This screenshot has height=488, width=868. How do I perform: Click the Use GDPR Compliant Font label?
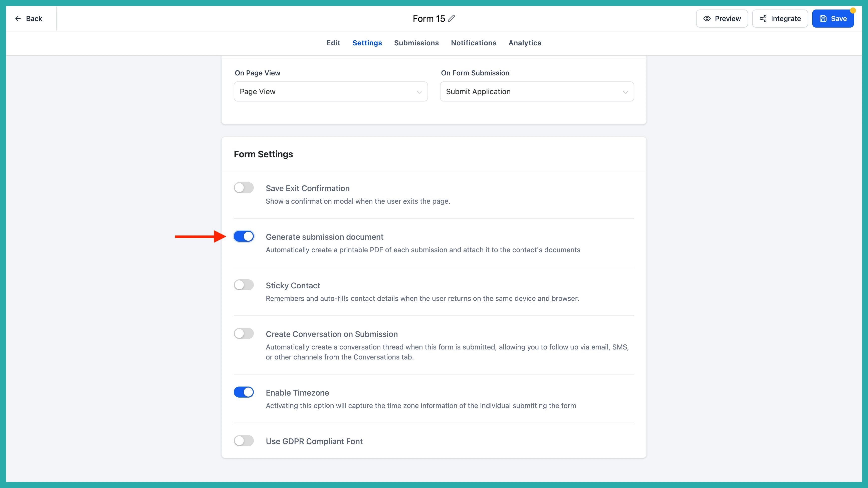[314, 441]
